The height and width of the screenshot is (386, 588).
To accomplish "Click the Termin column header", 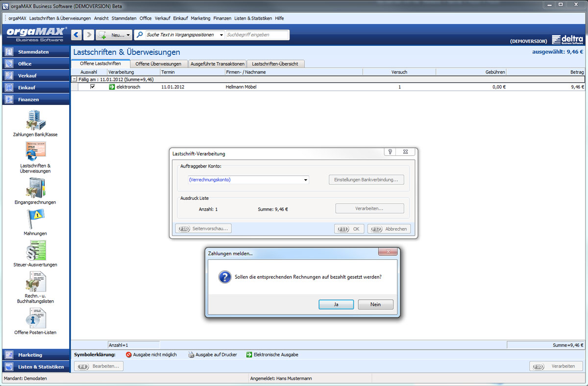I will pos(192,72).
